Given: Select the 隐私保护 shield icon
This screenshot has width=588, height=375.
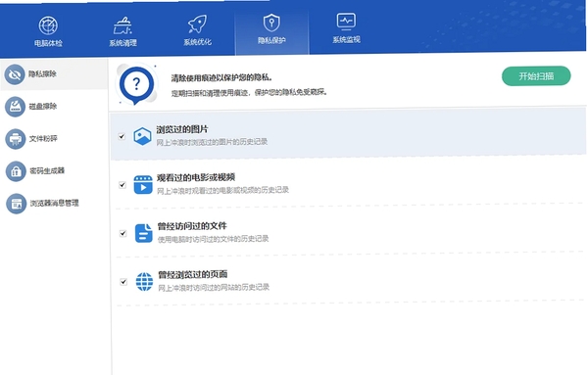Looking at the screenshot, I should [271, 23].
